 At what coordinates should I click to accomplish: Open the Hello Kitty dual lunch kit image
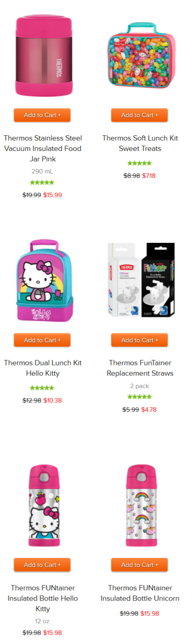click(x=45, y=281)
